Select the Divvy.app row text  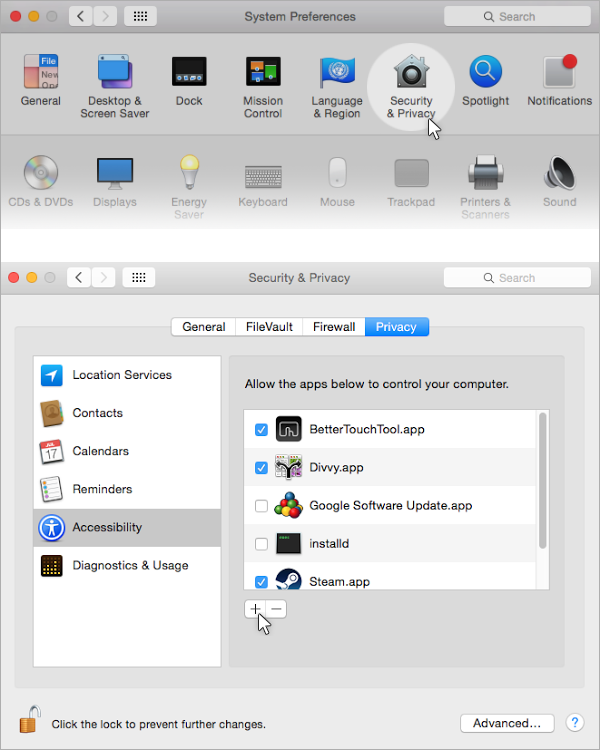point(336,467)
